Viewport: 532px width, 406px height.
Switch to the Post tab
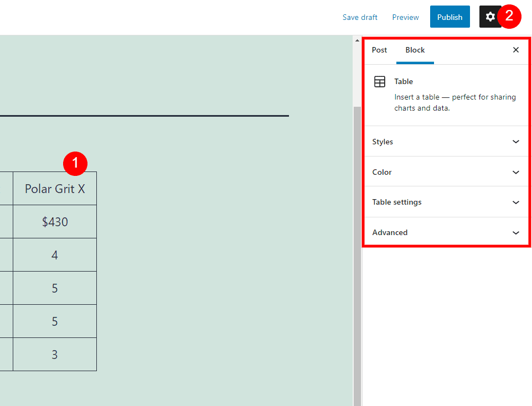coord(379,50)
